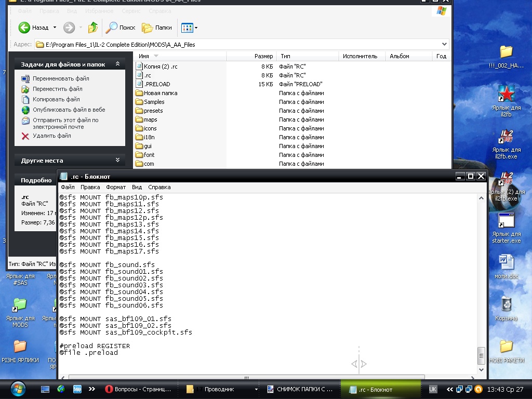Switch to 'СНИМОК ПАПКИ С ...' taskbar button

tap(300, 389)
